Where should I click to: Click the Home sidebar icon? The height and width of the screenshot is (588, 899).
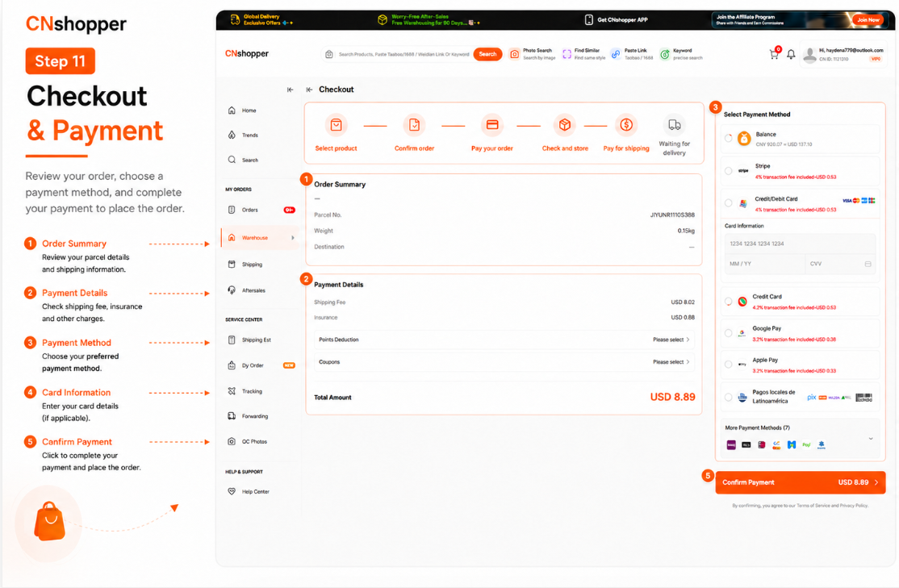coord(232,110)
